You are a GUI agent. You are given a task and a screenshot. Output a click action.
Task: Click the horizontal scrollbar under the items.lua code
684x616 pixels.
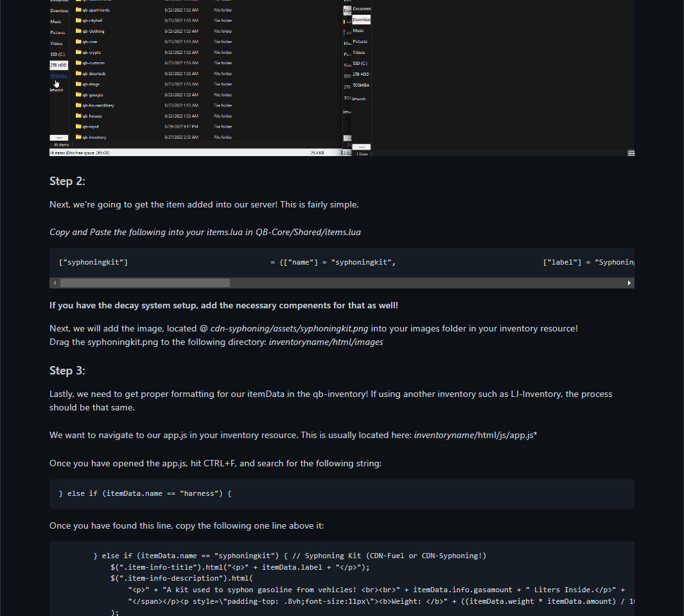tap(141, 283)
